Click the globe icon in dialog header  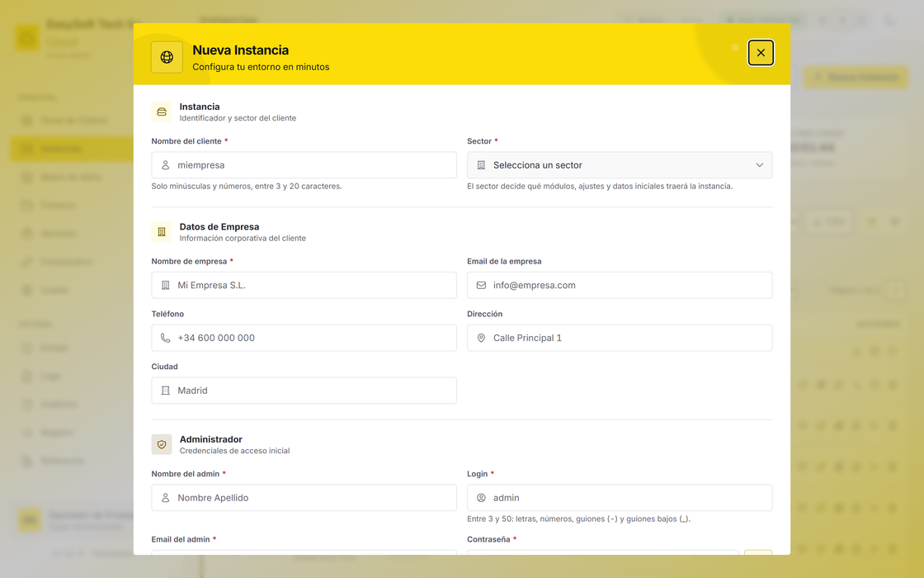167,57
